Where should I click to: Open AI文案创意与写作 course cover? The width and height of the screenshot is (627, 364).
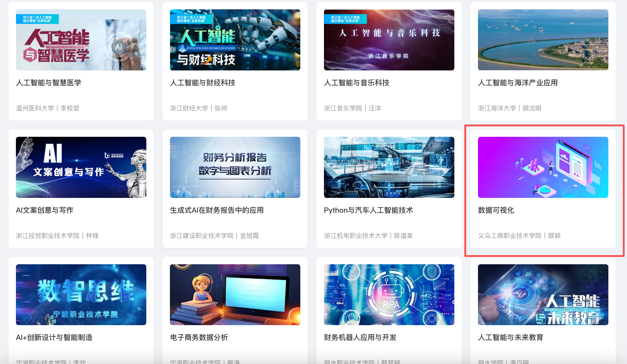coord(81,167)
